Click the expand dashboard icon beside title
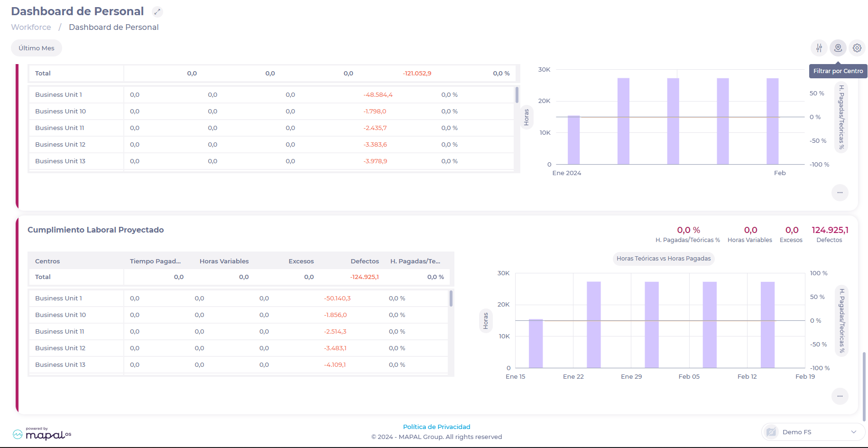 pyautogui.click(x=157, y=12)
